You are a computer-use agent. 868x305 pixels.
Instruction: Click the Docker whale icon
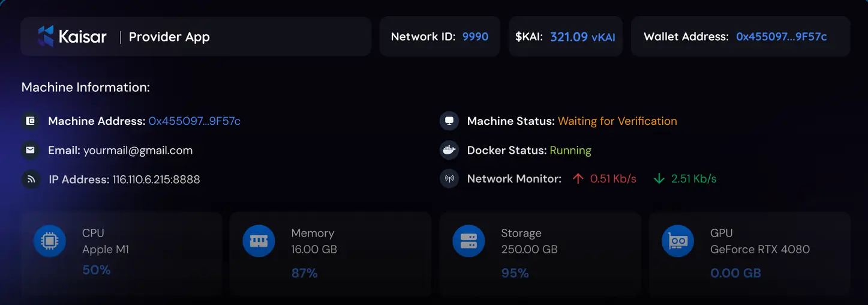coord(449,150)
